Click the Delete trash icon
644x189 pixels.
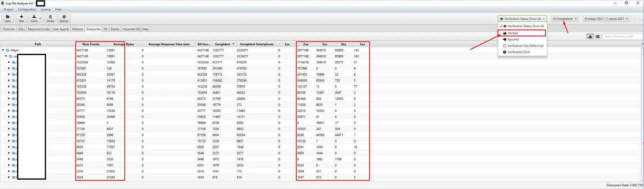[50, 18]
